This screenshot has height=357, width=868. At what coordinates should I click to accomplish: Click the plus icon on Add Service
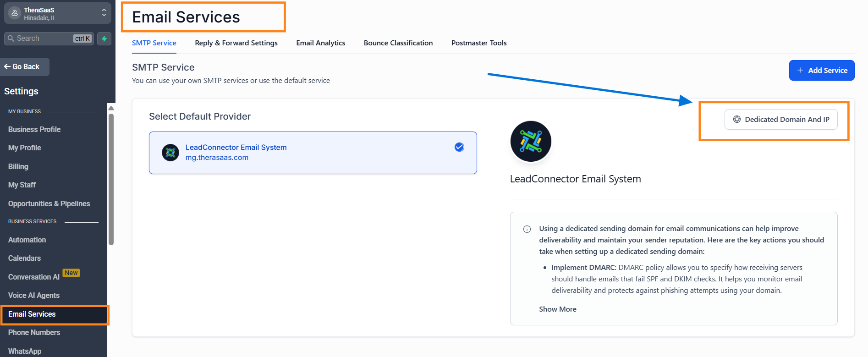[800, 70]
